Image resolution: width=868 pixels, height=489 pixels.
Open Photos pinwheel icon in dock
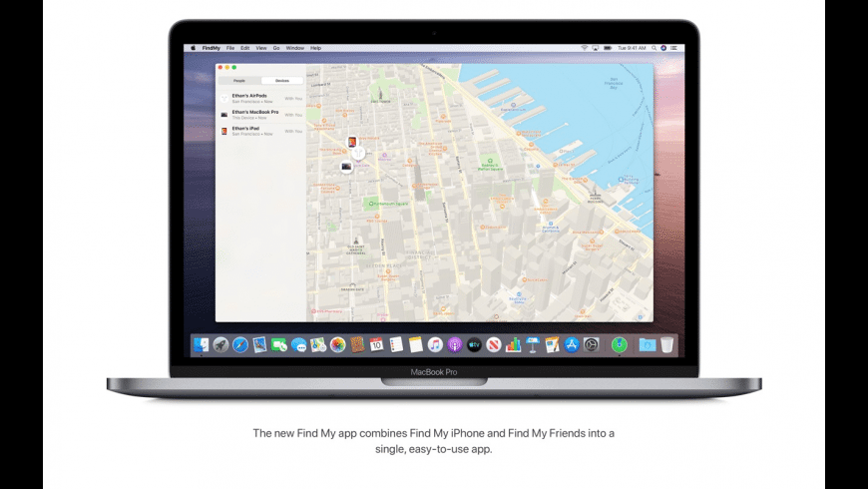click(337, 345)
